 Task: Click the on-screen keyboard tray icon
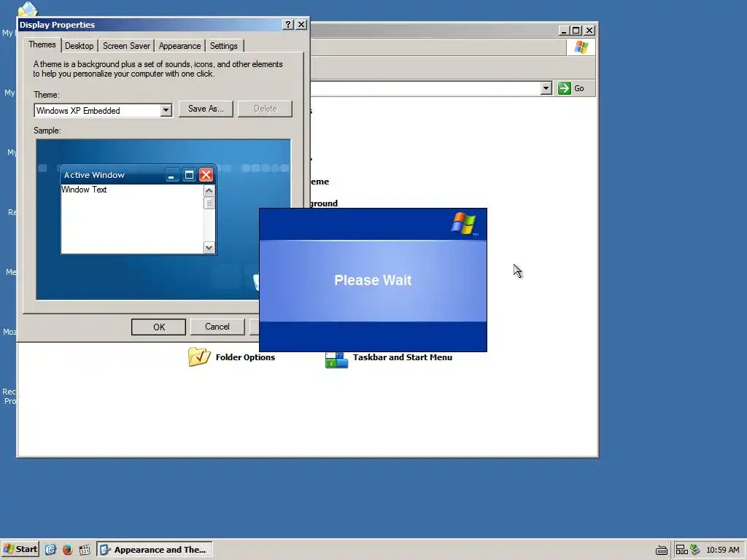[x=661, y=550]
